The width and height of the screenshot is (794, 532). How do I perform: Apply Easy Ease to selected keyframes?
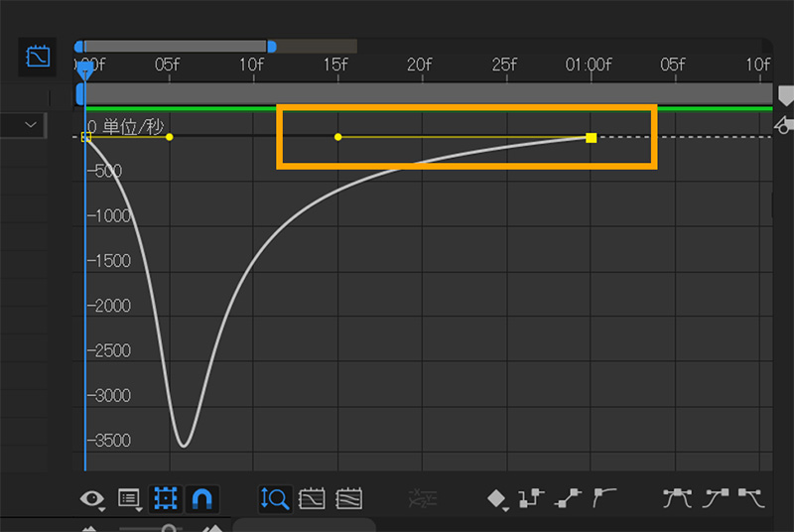pos(678,498)
